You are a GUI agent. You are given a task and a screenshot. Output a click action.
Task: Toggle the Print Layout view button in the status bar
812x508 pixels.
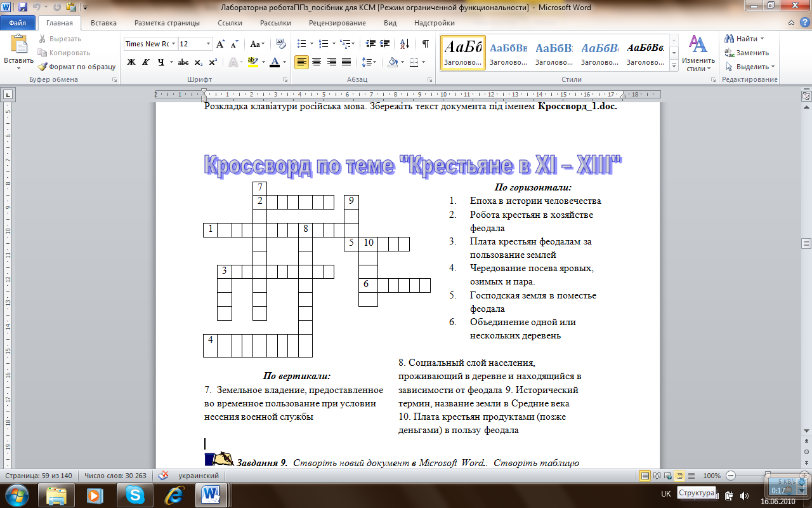pos(646,475)
